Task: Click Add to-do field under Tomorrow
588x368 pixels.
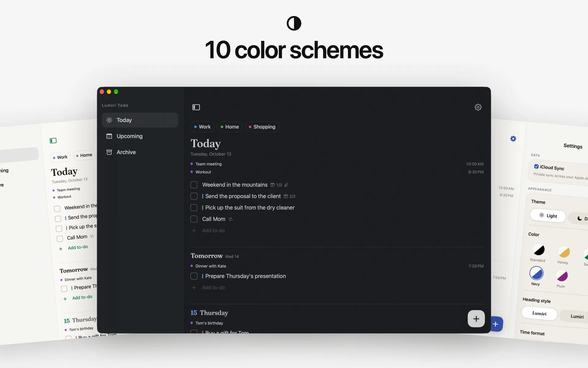Action: point(213,288)
